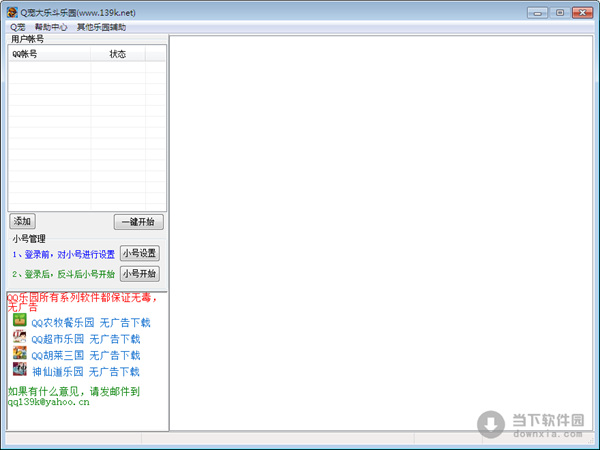Click the 如果有什么意见 feedback text
This screenshot has width=600, height=450.
point(74,391)
